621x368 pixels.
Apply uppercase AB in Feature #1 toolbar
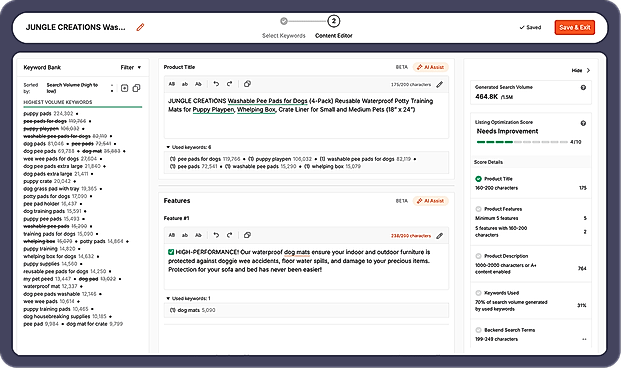(x=172, y=235)
